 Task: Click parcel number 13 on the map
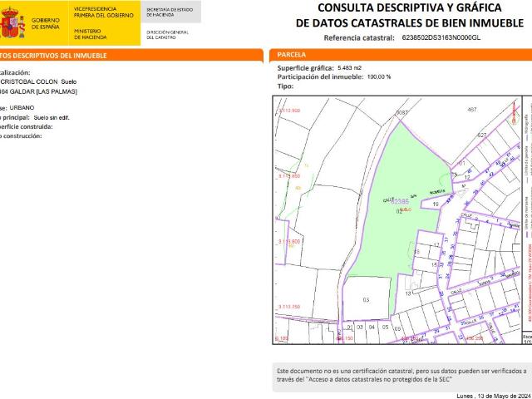(x=408, y=293)
